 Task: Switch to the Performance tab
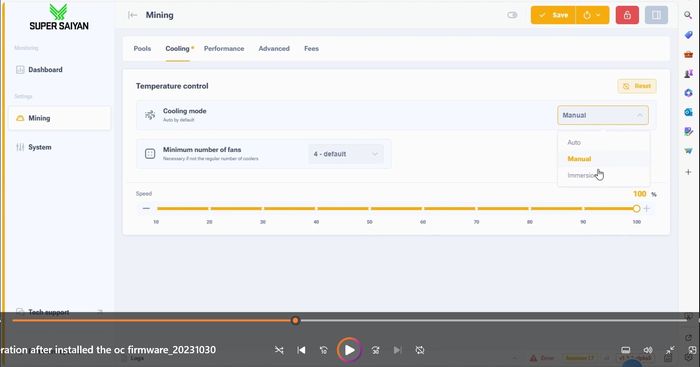[x=224, y=49]
